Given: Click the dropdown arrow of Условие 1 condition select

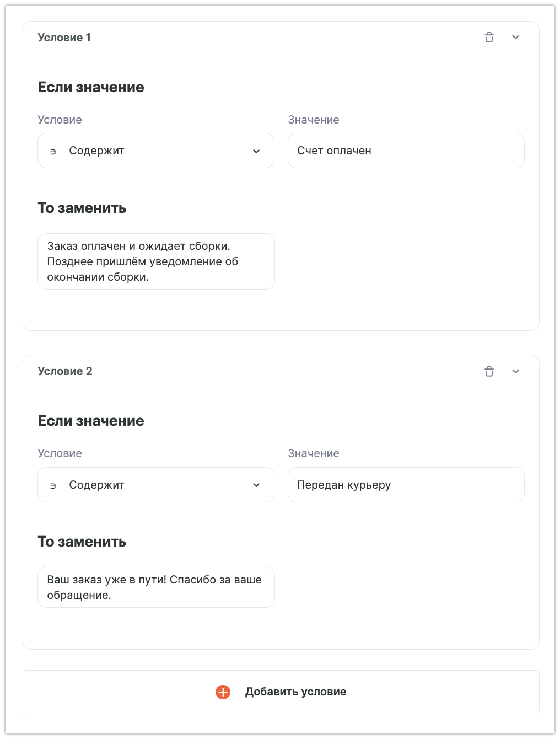Looking at the screenshot, I should pyautogui.click(x=256, y=151).
